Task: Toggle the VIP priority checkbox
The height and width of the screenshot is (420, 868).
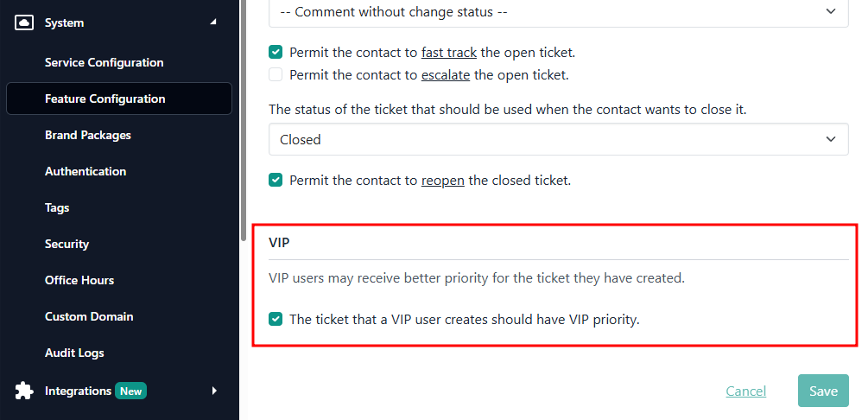Action: [x=276, y=320]
